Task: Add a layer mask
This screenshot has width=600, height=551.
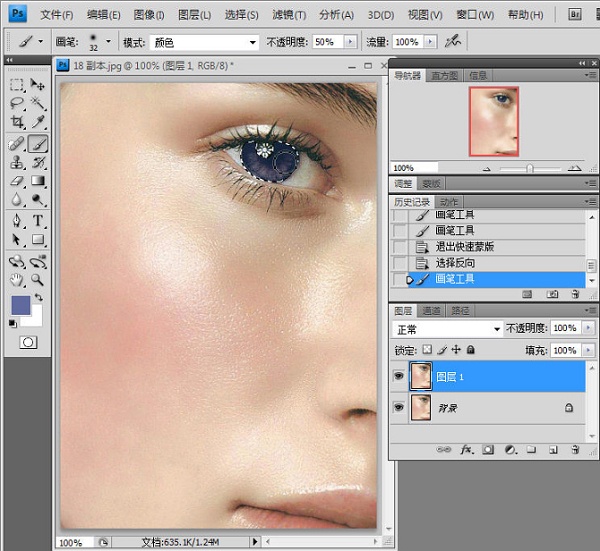Action: (x=488, y=450)
